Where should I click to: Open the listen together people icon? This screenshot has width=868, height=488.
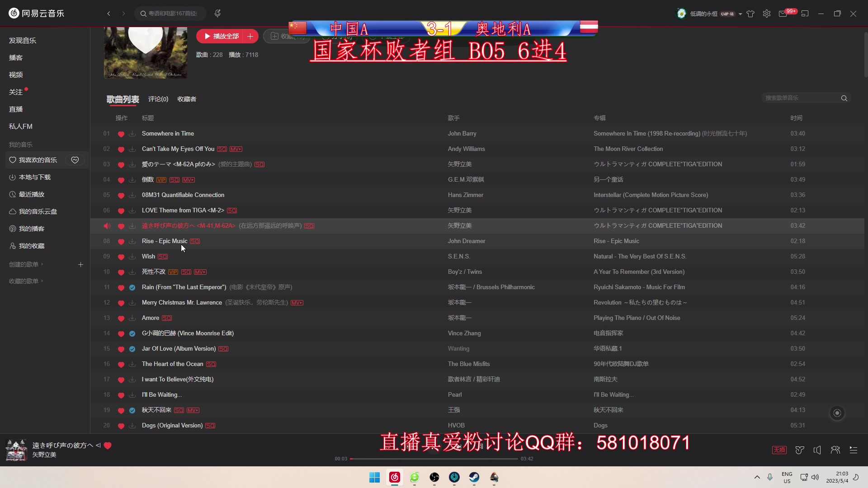(x=835, y=450)
